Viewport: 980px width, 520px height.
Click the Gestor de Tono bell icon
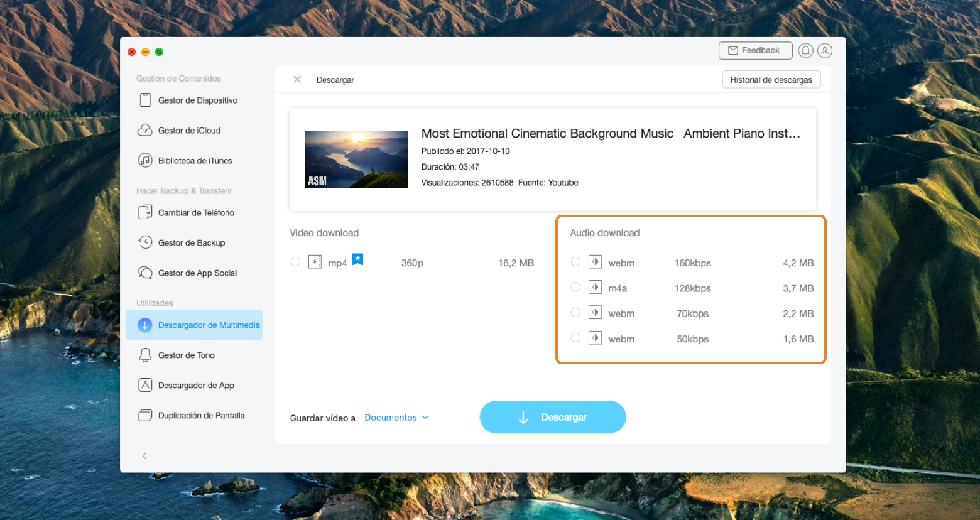coord(145,355)
